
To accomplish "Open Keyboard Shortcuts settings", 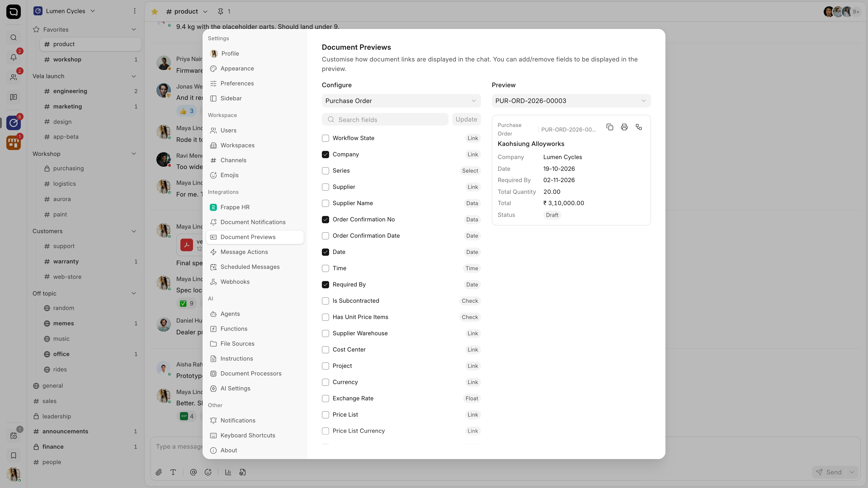I will tap(255, 435).
